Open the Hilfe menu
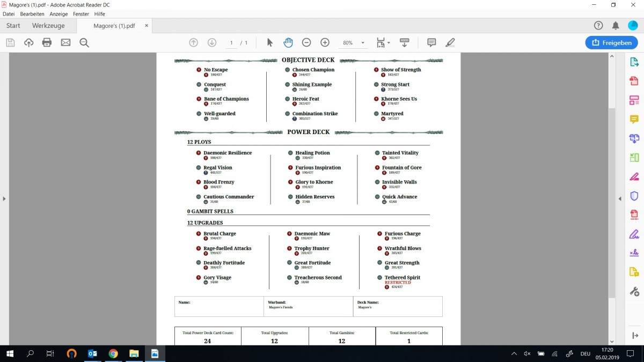The height and width of the screenshot is (362, 644). (x=99, y=14)
